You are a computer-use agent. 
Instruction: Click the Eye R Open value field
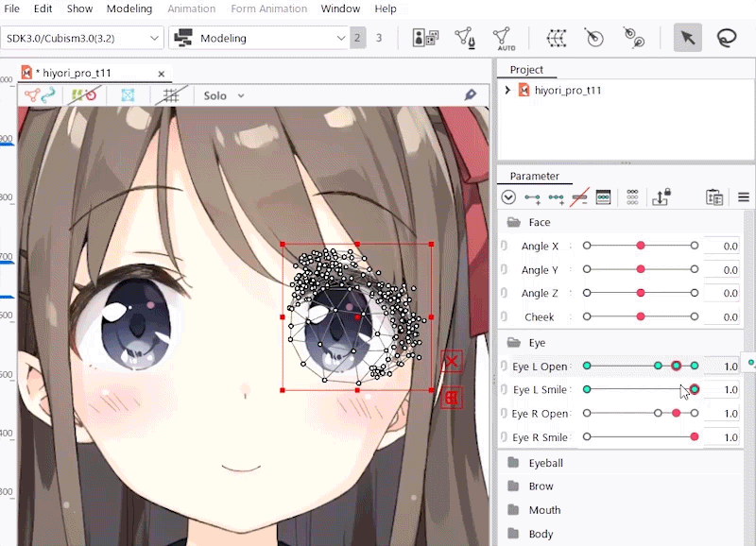[721, 414]
